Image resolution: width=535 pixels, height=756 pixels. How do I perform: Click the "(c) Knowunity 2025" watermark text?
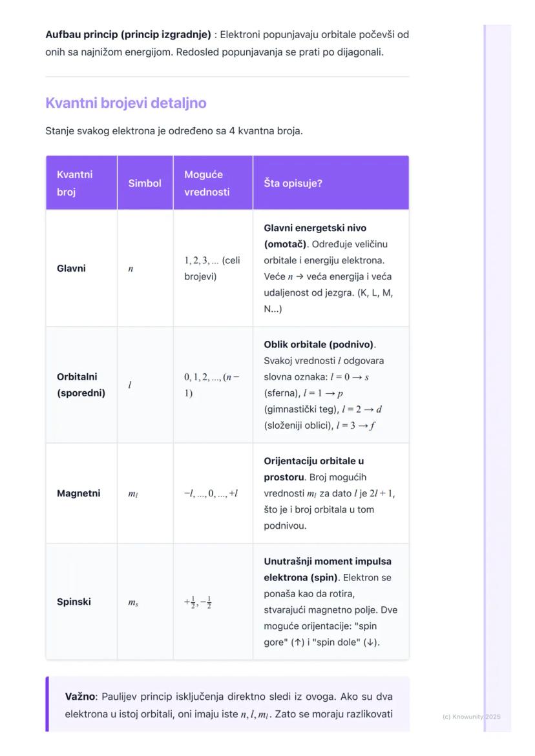tap(471, 717)
